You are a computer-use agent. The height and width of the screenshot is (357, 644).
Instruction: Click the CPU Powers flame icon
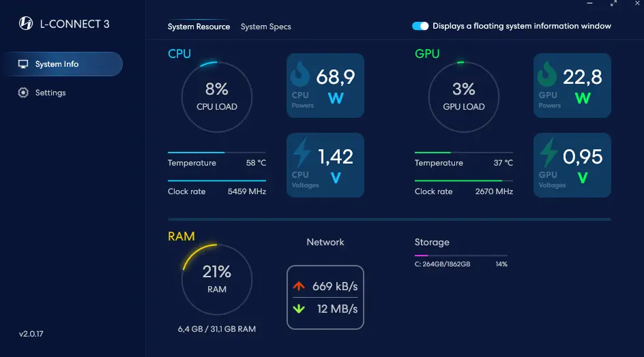[299, 74]
